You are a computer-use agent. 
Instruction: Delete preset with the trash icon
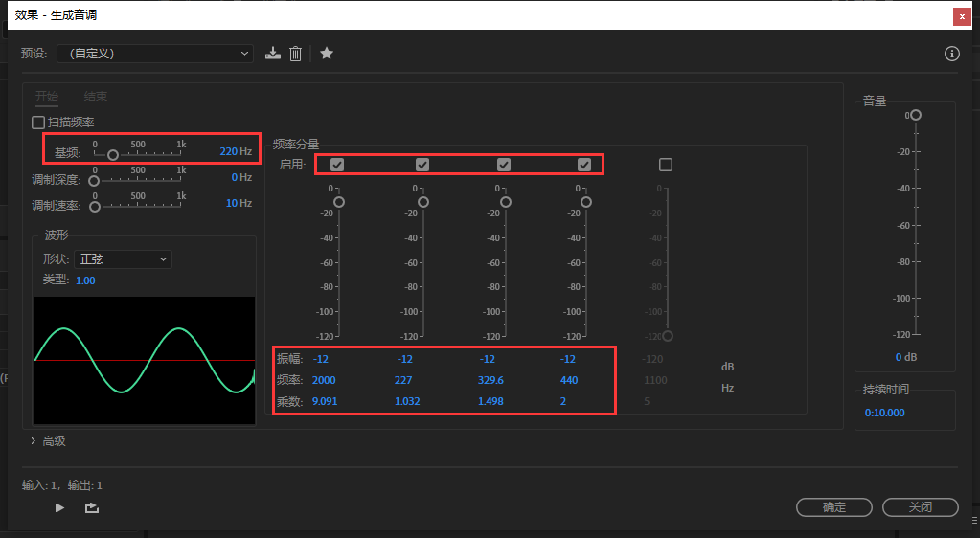coord(296,54)
